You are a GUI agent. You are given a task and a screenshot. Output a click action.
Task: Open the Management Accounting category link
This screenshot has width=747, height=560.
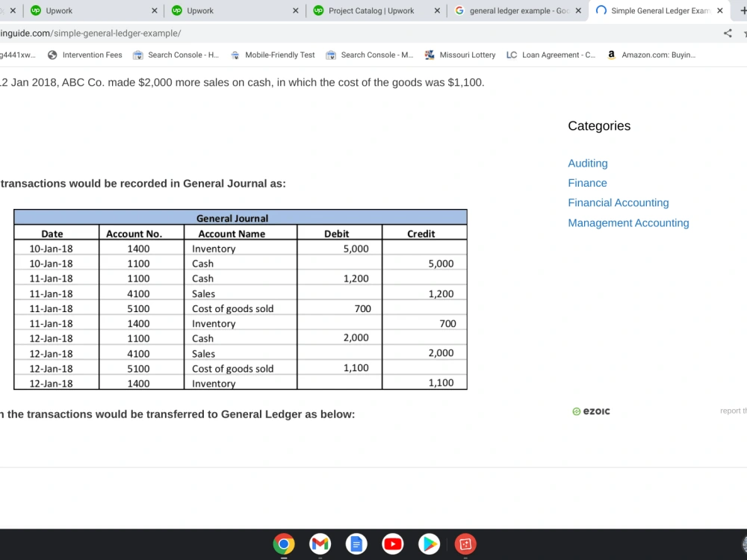(628, 223)
